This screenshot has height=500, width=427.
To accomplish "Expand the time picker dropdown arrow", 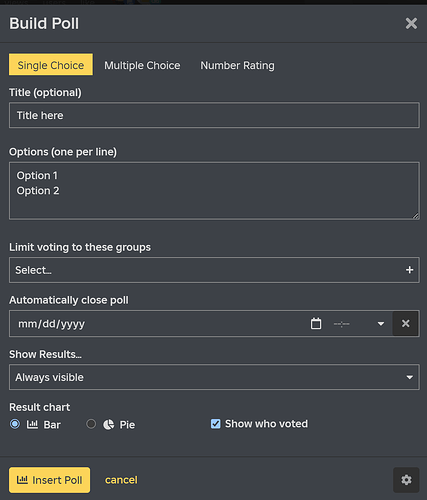I will click(x=381, y=324).
